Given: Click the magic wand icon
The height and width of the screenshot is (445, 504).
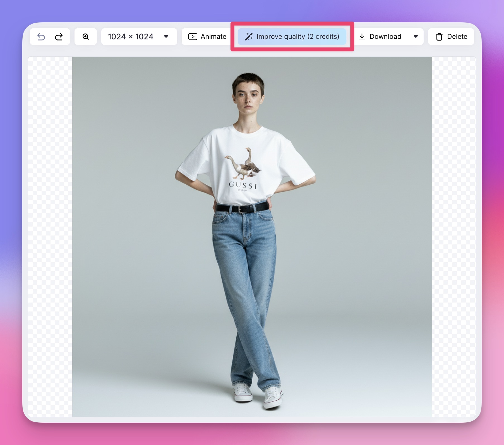Looking at the screenshot, I should pos(249,37).
